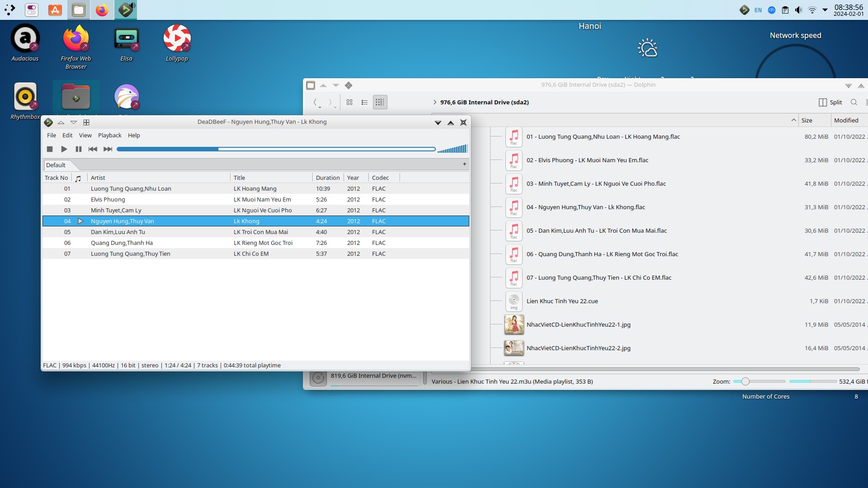Stop playback in DeaDBeeF

point(50,149)
